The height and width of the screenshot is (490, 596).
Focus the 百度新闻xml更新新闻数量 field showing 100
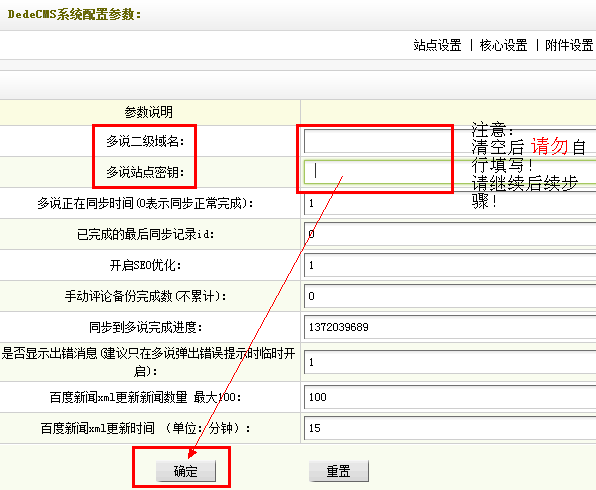click(450, 397)
